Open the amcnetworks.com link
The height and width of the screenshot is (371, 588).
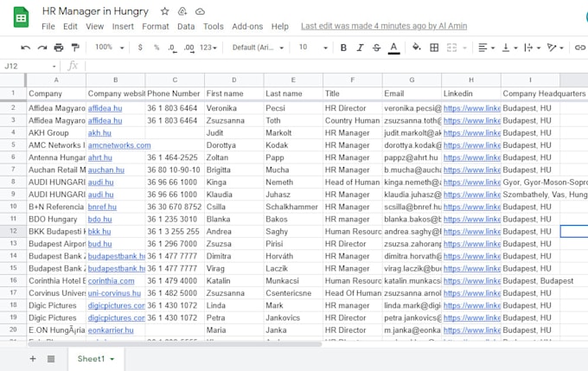[119, 145]
